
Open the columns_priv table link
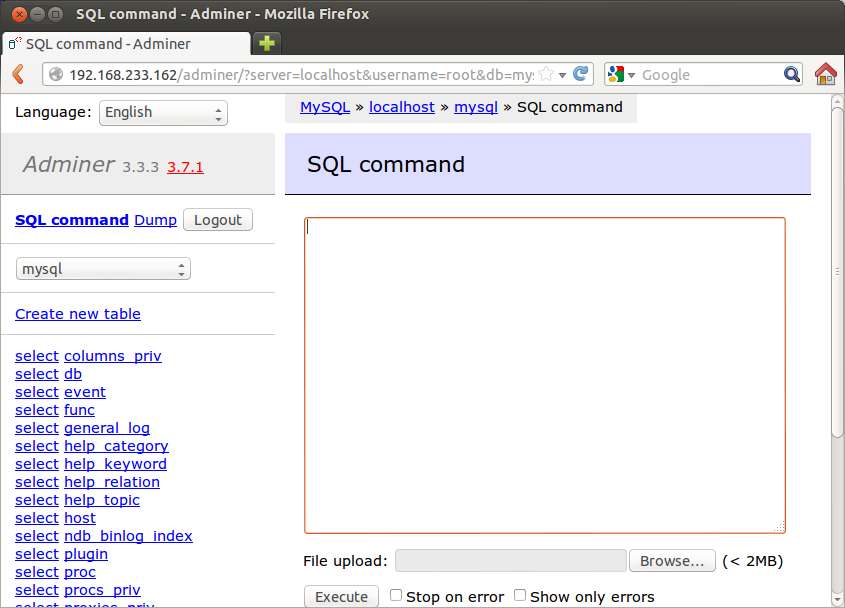pos(113,356)
